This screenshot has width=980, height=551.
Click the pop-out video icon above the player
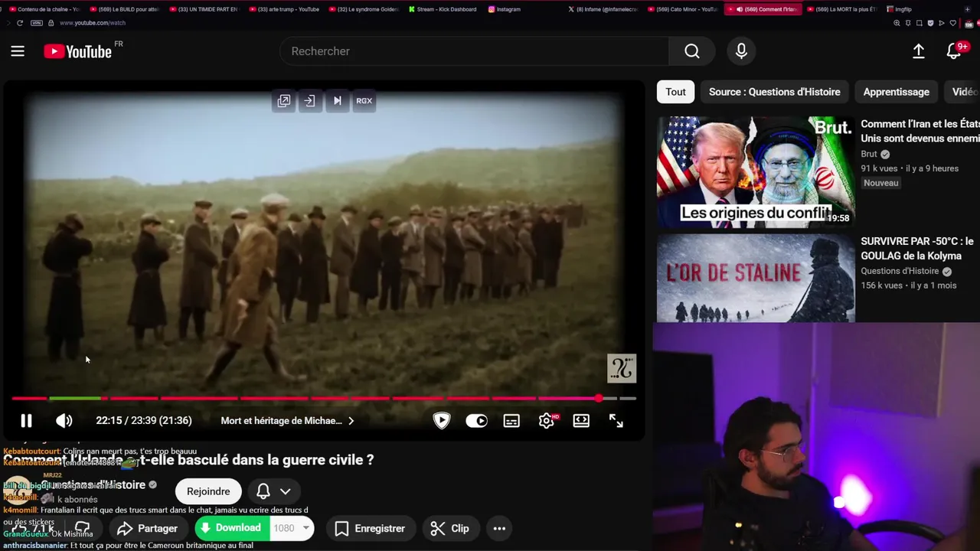pos(284,101)
